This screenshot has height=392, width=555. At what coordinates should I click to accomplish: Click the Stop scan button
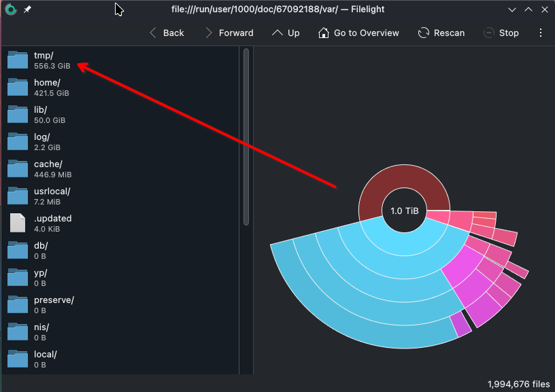tap(501, 33)
